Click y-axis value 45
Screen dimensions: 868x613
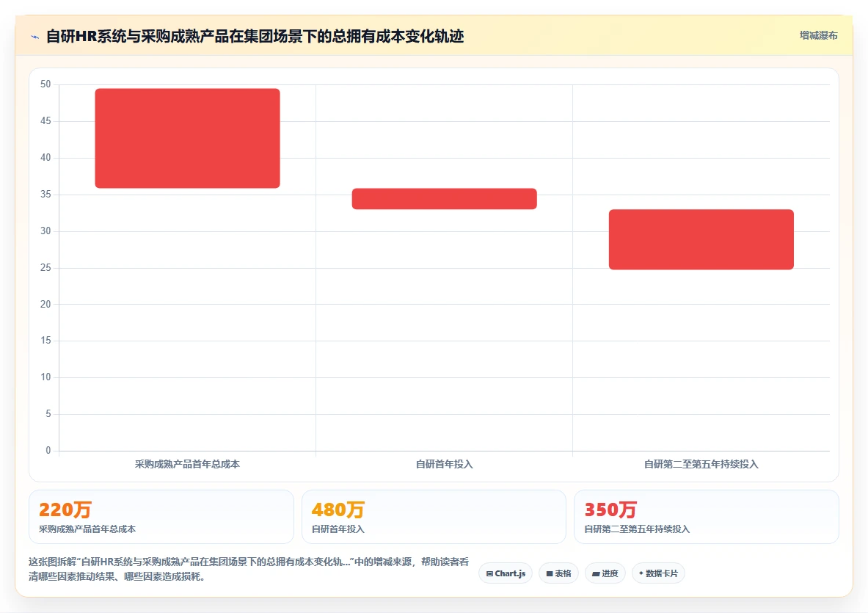(45, 120)
